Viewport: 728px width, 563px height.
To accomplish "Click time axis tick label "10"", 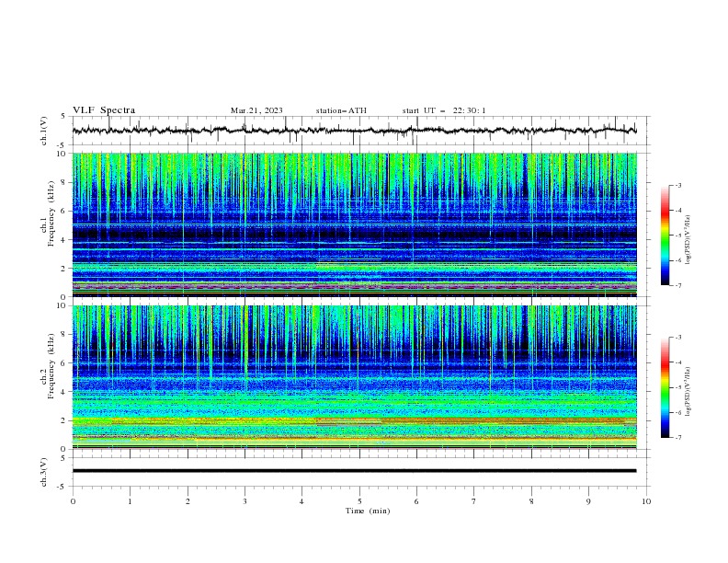I will point(646,501).
